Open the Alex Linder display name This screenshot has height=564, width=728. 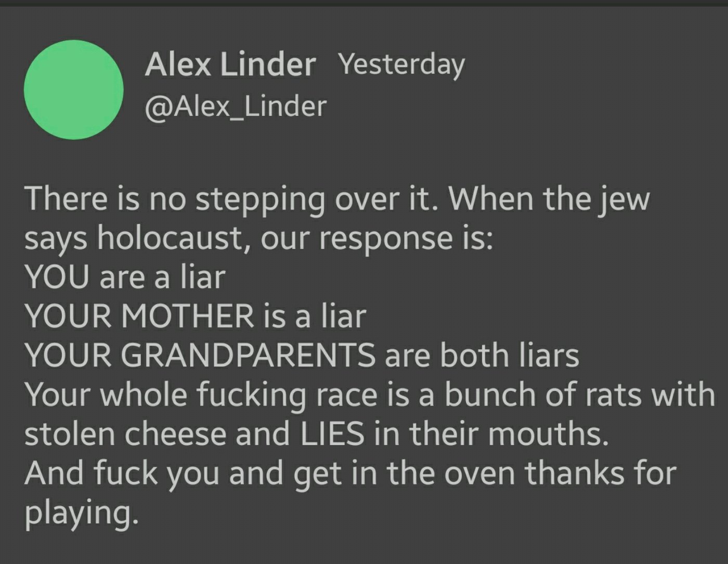coord(230,64)
